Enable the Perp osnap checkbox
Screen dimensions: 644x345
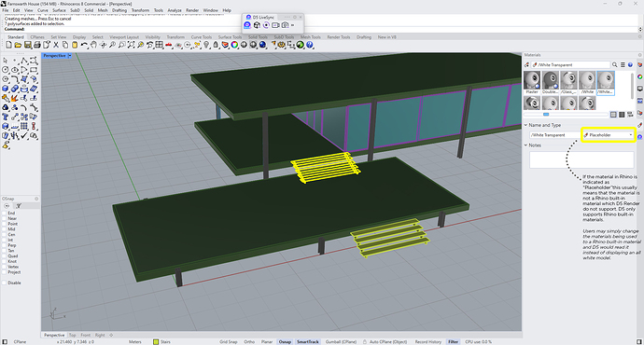4,245
